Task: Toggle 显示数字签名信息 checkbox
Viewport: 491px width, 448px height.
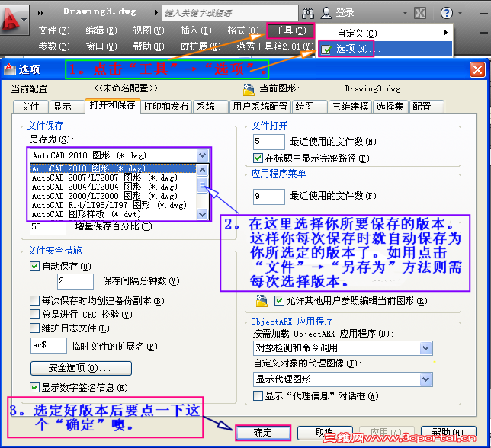Action: (x=34, y=387)
